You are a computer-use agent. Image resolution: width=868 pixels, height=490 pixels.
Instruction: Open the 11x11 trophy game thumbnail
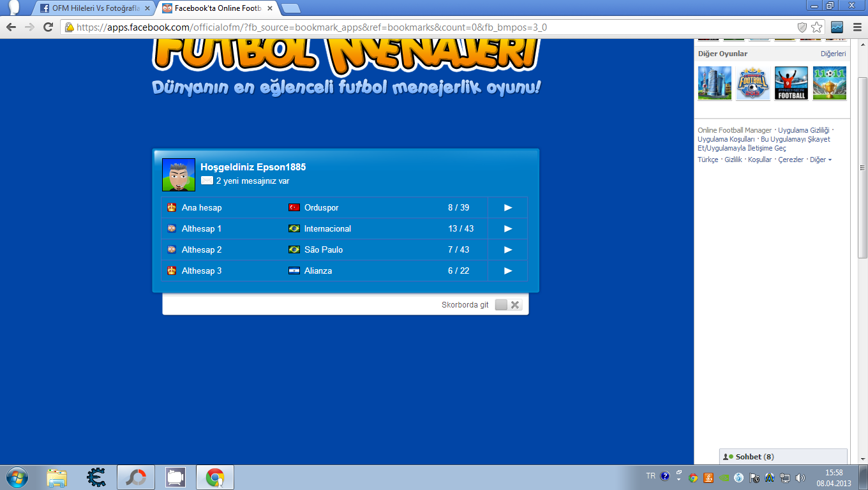tap(830, 84)
